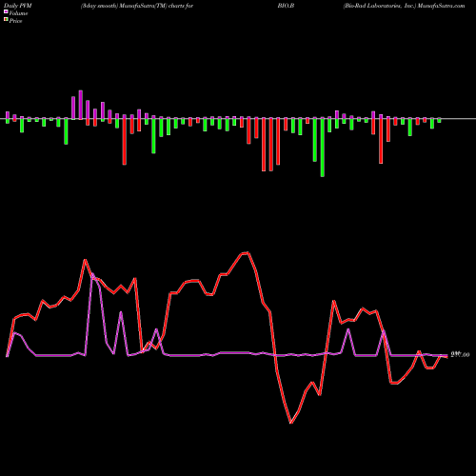This screenshot has height=476, width=476.
Task: Click the Bio-Rad Laboratories, Inc. company name
Action: 379,6
